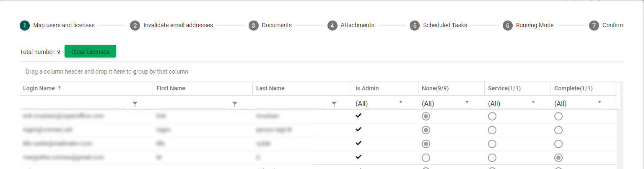This screenshot has width=644, height=169.
Task: Open the First Name column filter icon
Action: (235, 104)
